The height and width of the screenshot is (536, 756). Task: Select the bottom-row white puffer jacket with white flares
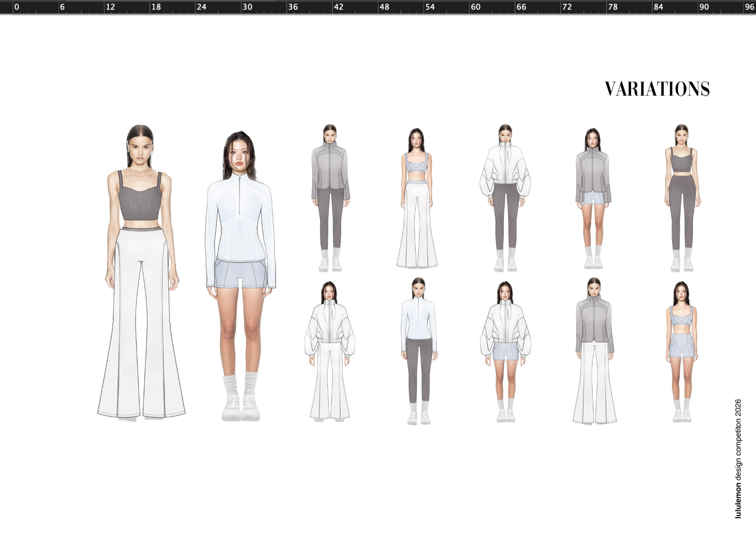tap(330, 351)
